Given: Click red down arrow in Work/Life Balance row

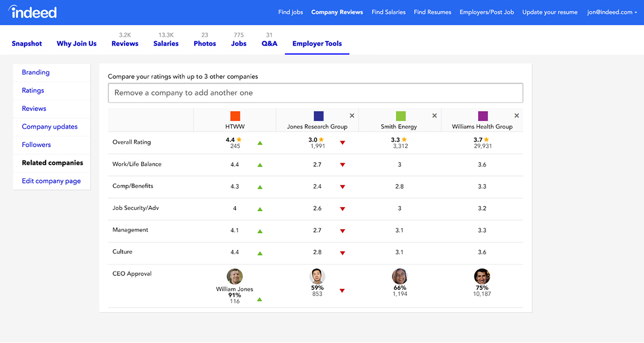Looking at the screenshot, I should point(342,165).
